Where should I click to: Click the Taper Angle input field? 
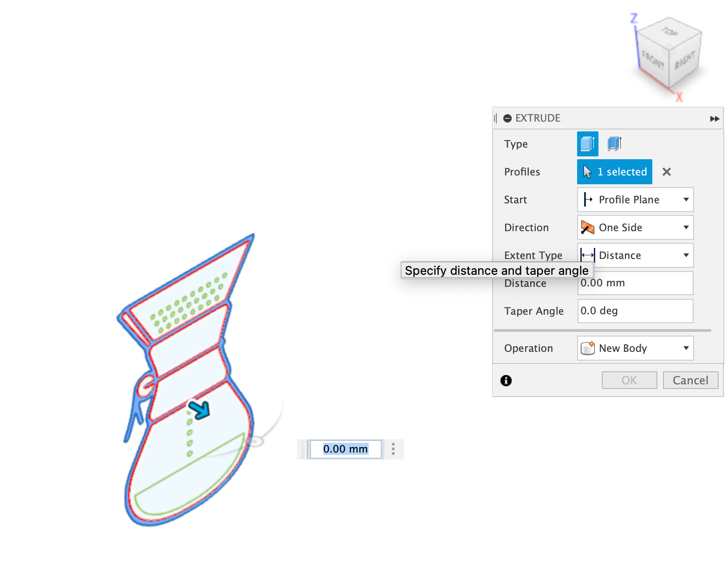[x=635, y=311]
